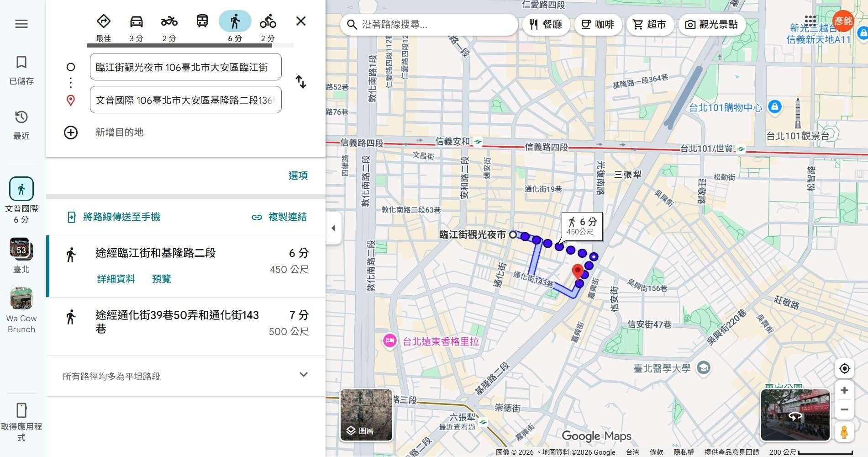This screenshot has width=868, height=457.
Task: Filter by 餐廳 restaurants along route
Action: pos(545,25)
